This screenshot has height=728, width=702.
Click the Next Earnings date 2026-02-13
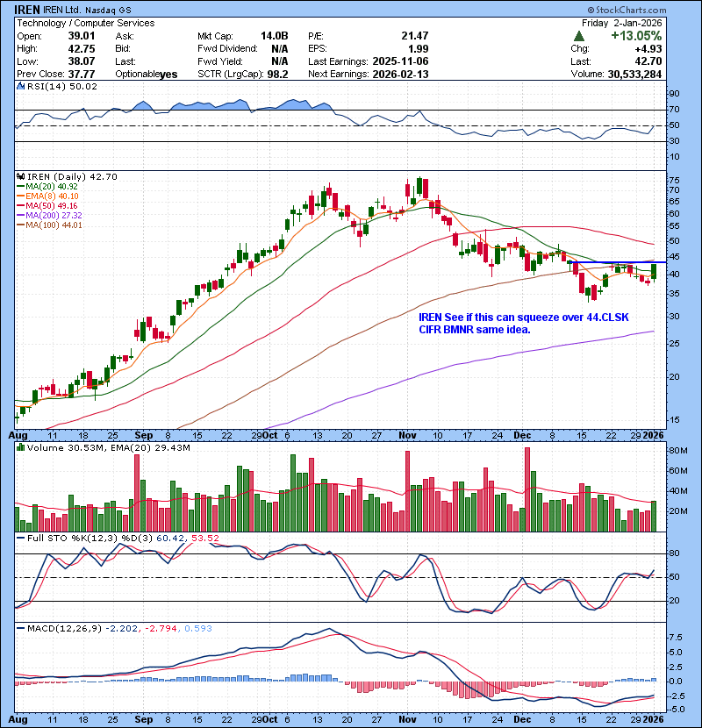pyautogui.click(x=400, y=75)
